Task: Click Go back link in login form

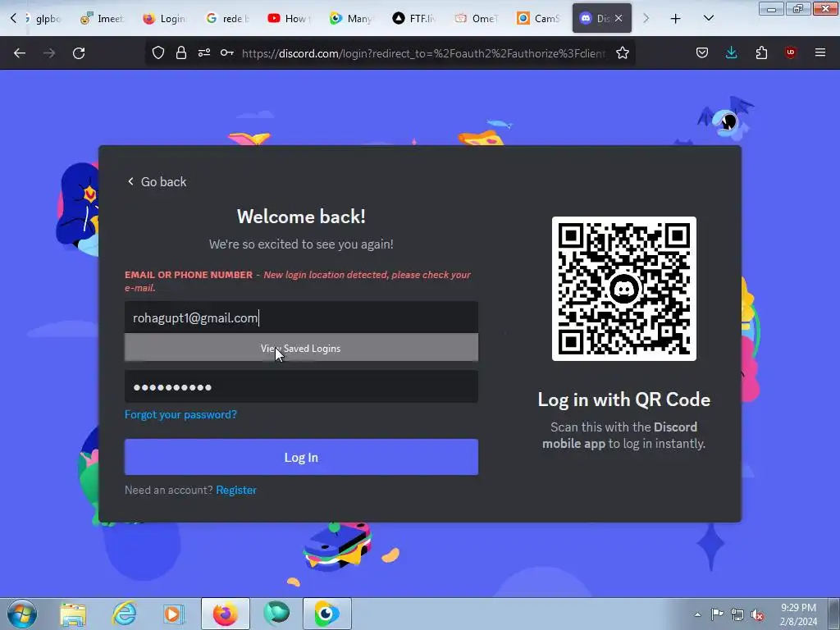Action: (157, 181)
